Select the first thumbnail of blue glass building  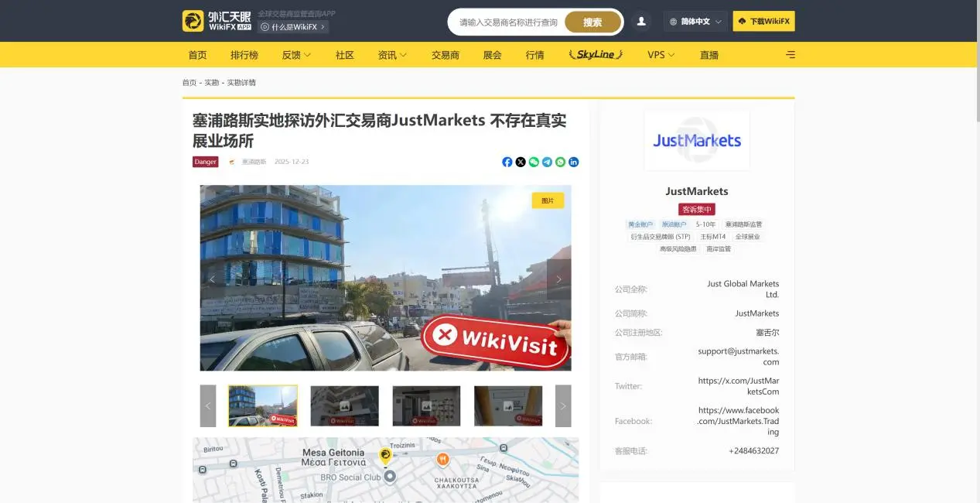pyautogui.click(x=263, y=405)
